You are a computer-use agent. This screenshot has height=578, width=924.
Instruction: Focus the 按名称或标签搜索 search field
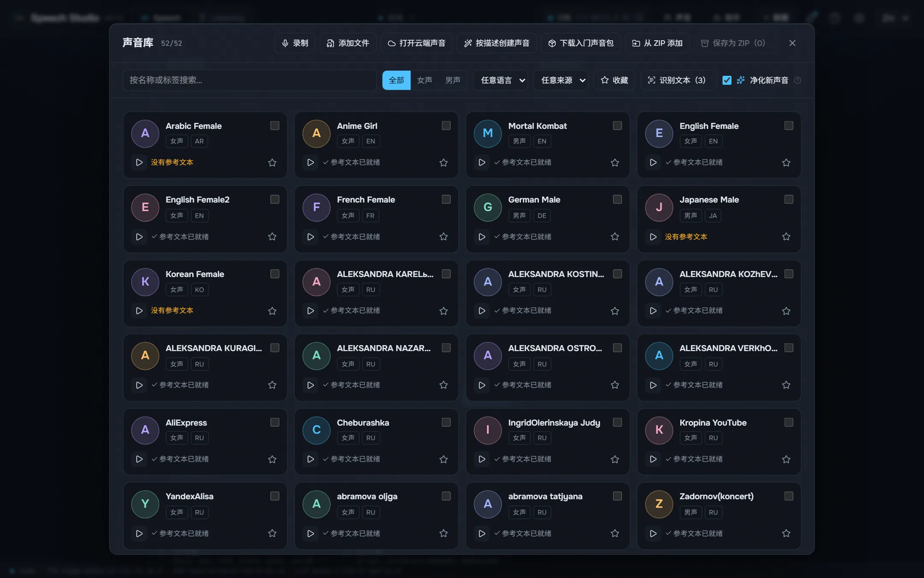(x=249, y=80)
